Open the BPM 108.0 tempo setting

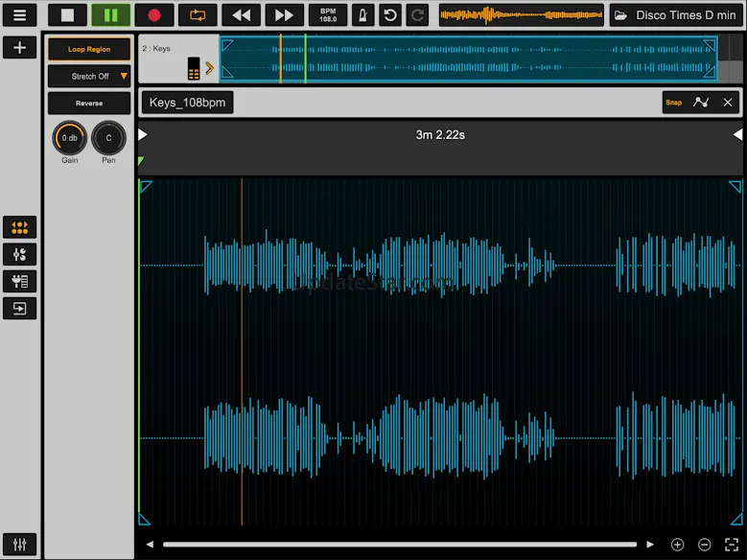(x=328, y=14)
